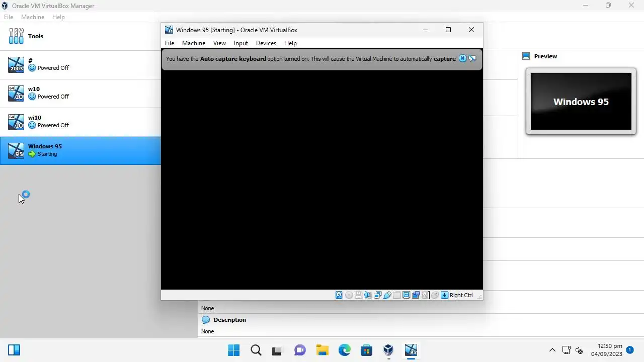Screen dimensions: 644x362
Task: Open Help menu in VM window
Action: (x=290, y=43)
